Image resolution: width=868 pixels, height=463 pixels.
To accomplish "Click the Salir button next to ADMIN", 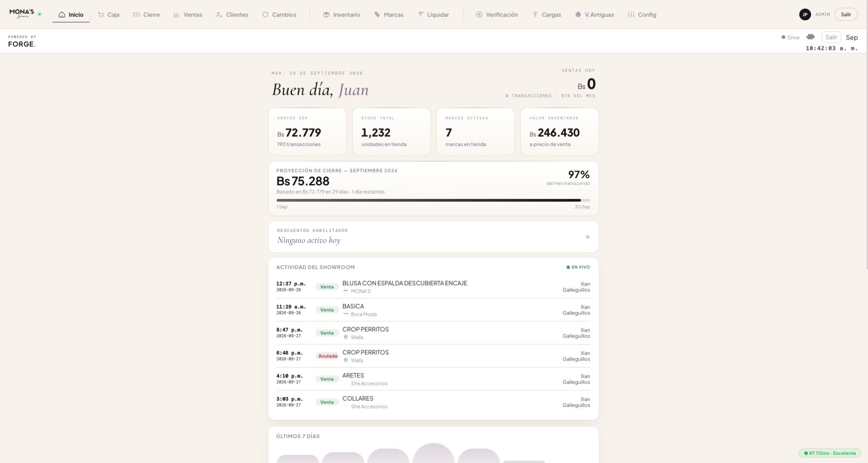I will coord(846,14).
